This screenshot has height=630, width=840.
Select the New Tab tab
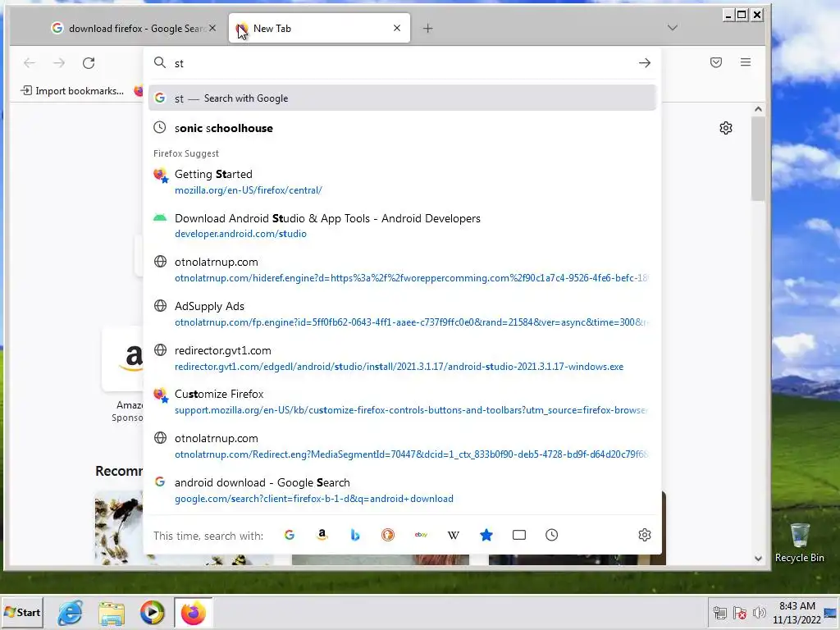pos(319,29)
